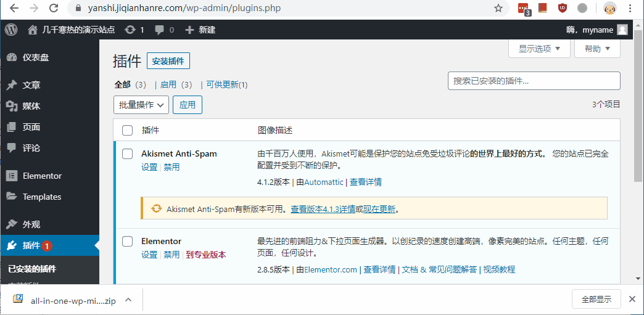Viewport: 644px width, 315px height.
Task: Click the 评论 comment icon in sidebar
Action: [x=12, y=148]
